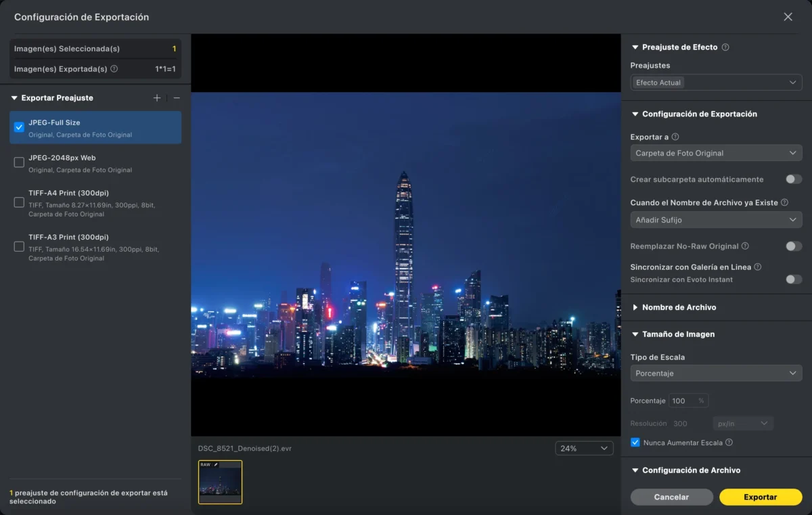This screenshot has width=812, height=515.
Task: Click the plus icon to add export preset
Action: pyautogui.click(x=157, y=98)
